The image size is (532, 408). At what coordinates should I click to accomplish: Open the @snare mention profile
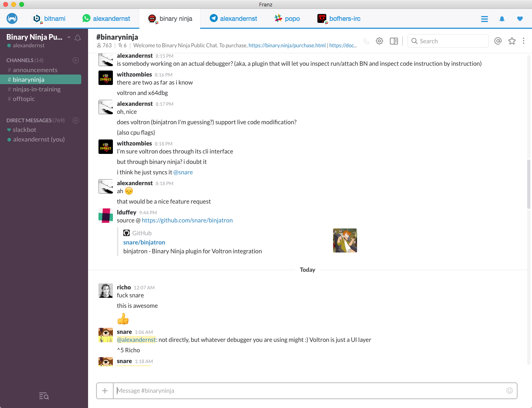coord(183,172)
